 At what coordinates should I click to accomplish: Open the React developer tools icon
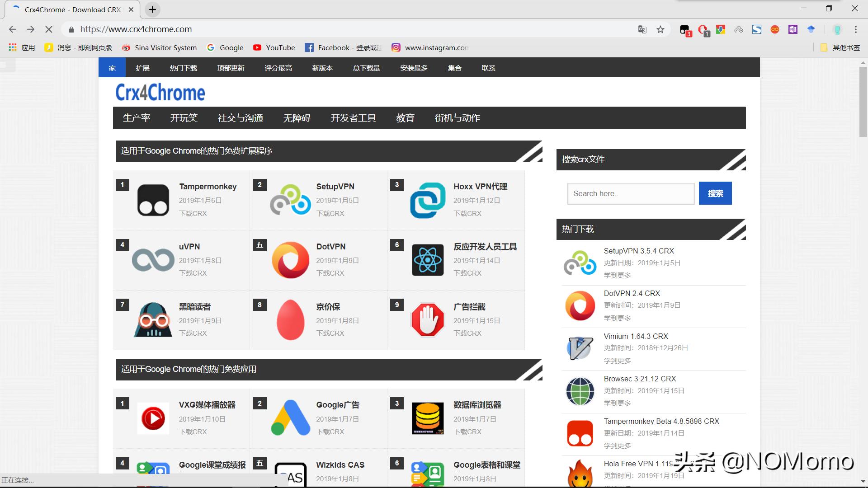coord(428,260)
